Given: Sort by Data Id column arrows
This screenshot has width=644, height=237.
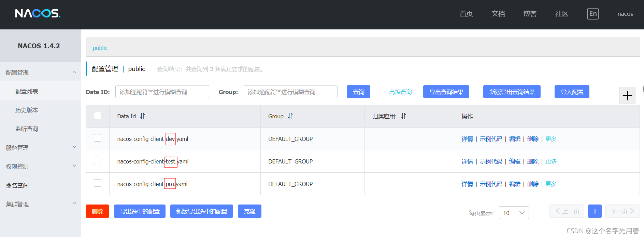Looking at the screenshot, I should click(x=142, y=116).
